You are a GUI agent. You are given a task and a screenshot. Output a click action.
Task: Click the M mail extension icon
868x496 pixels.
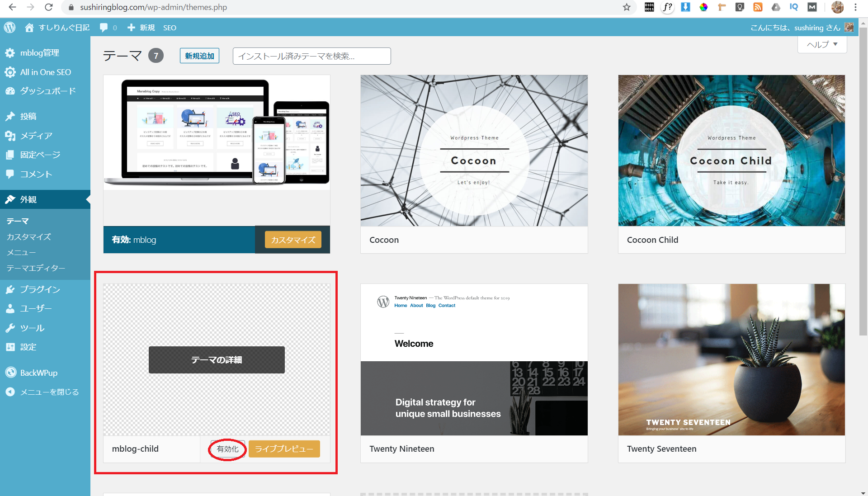point(812,7)
